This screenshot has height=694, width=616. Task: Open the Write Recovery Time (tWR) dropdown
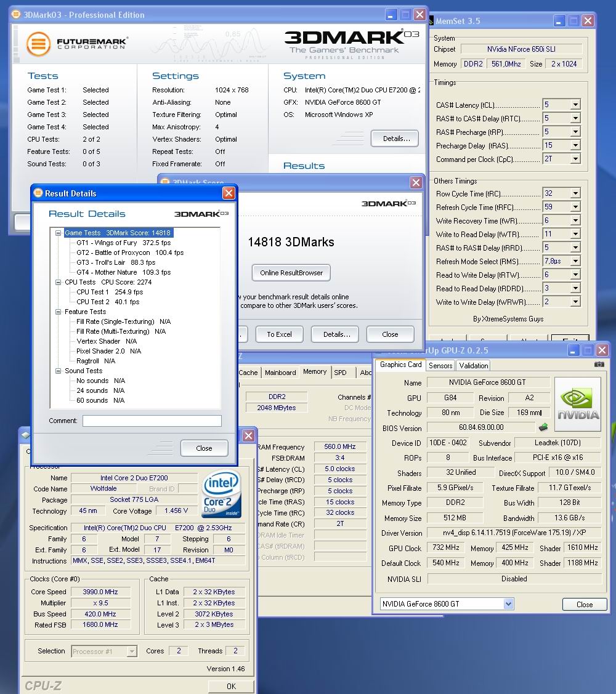(x=575, y=220)
